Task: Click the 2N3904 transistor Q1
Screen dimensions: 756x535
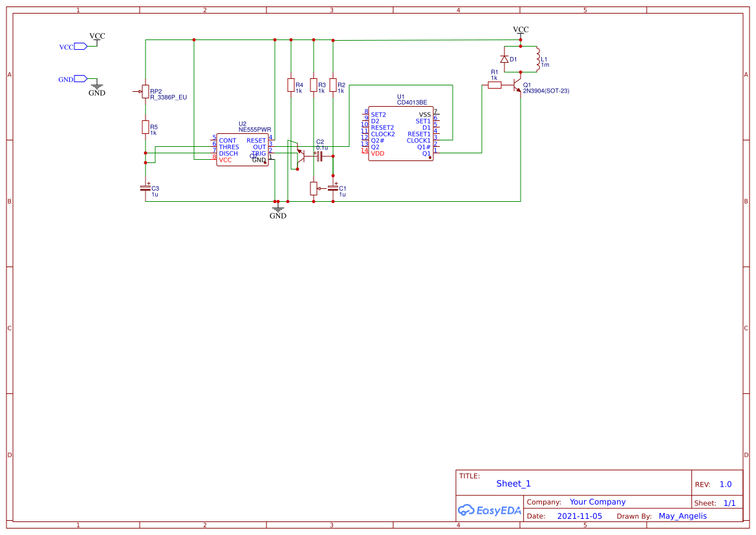Action: [x=517, y=86]
